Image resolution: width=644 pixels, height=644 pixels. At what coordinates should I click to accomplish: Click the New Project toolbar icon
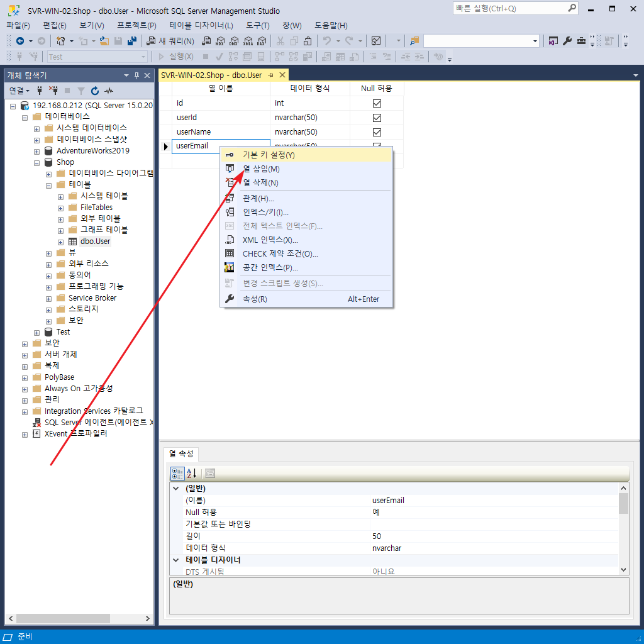(x=61, y=41)
